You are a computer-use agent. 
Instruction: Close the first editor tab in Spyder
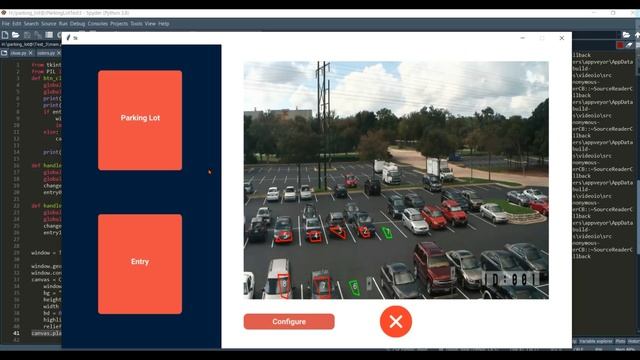(31, 53)
